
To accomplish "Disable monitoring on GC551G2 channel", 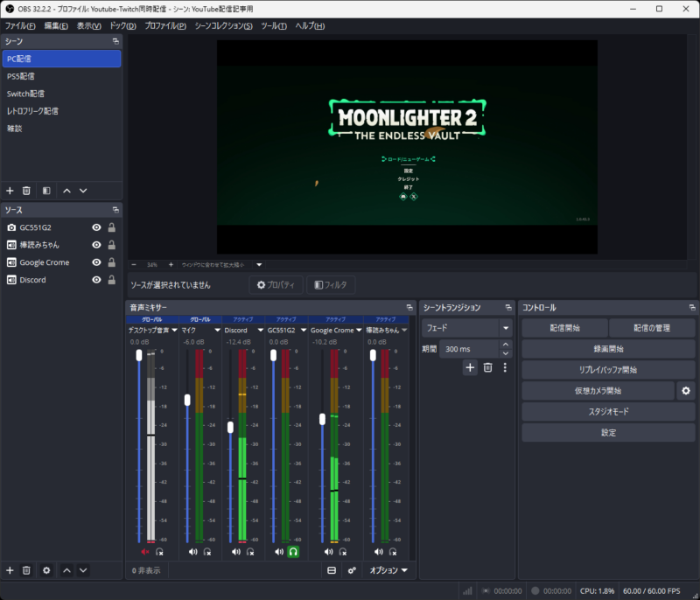I will coord(293,552).
